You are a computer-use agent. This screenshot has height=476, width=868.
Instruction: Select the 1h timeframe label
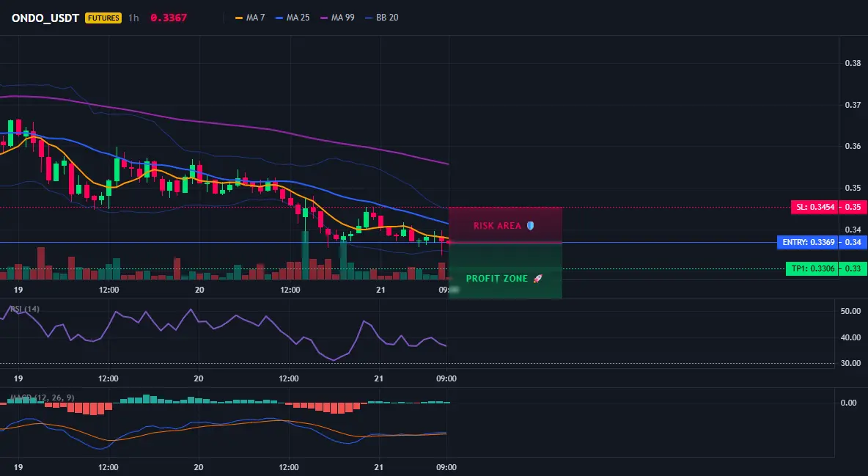[133, 18]
